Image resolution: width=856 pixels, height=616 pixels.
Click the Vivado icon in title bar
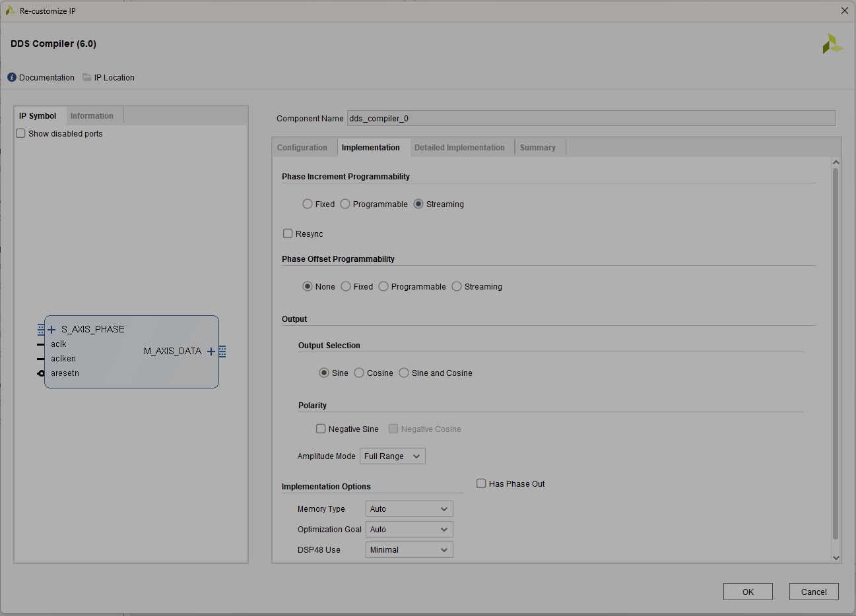pos(11,11)
